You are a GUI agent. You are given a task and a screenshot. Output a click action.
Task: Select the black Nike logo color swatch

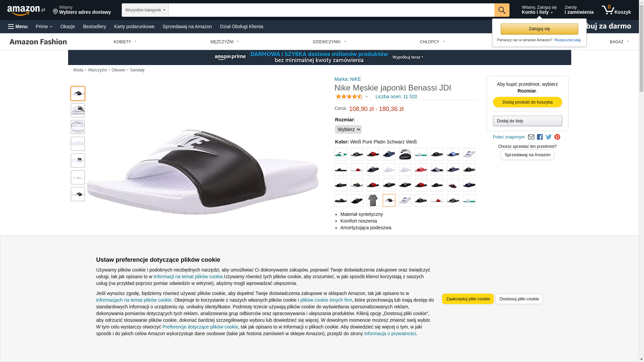pos(405,154)
